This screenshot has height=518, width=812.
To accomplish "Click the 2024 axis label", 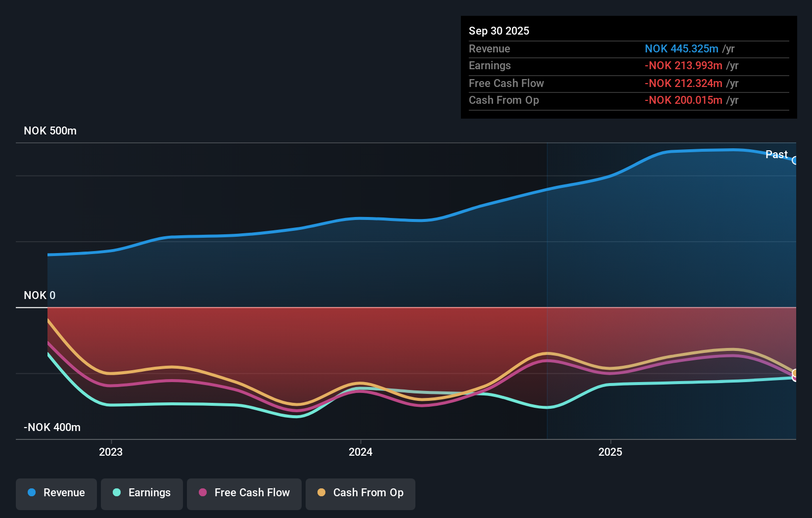I will 360,452.
